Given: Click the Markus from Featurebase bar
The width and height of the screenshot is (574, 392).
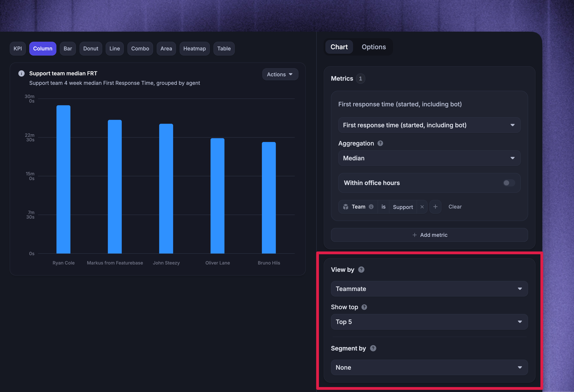Looking at the screenshot, I should pos(115,187).
